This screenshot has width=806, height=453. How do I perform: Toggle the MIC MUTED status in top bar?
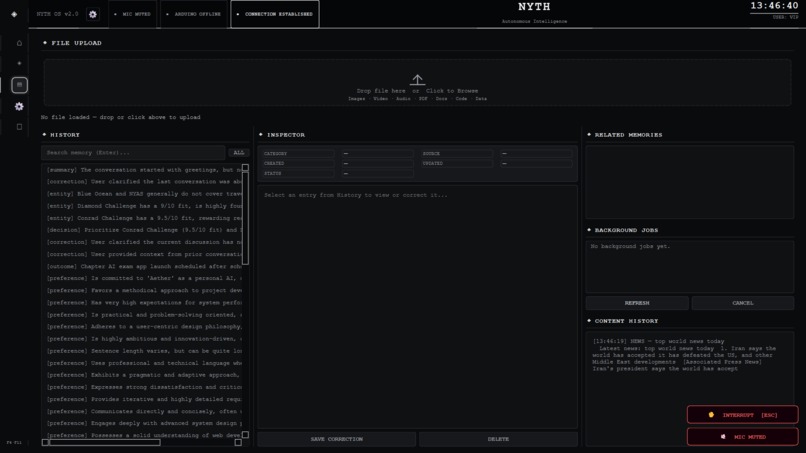(133, 14)
